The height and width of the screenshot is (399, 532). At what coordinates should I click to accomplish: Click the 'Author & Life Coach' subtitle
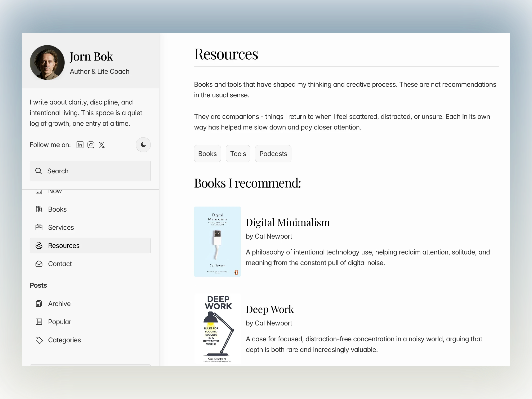pyautogui.click(x=100, y=71)
